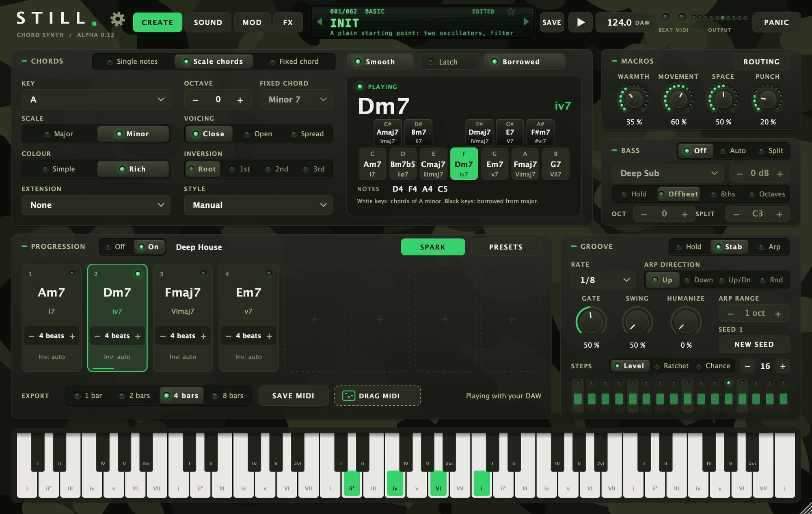The height and width of the screenshot is (514, 812).
Task: Adjust the WARMTH macro knob
Action: click(x=633, y=99)
